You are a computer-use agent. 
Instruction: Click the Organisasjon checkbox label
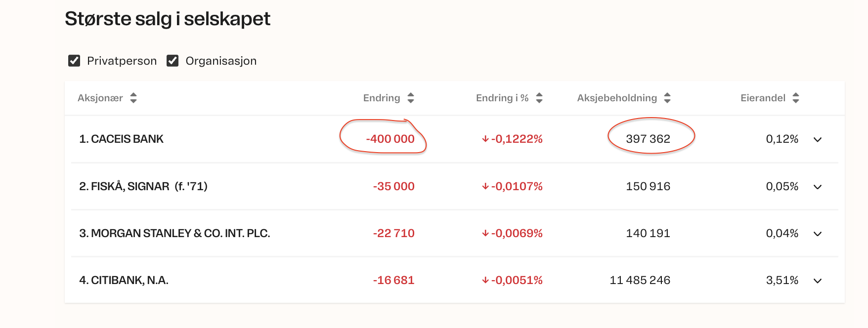[221, 61]
